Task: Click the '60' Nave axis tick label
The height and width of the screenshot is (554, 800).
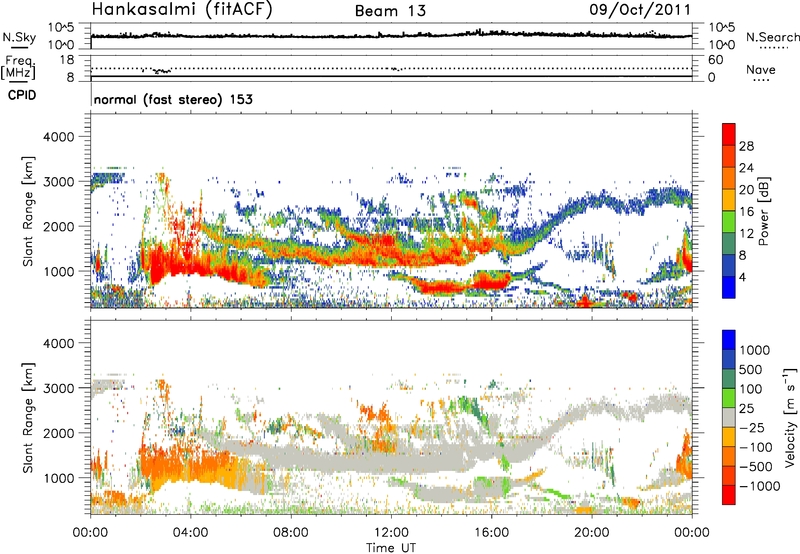Action: (x=715, y=60)
